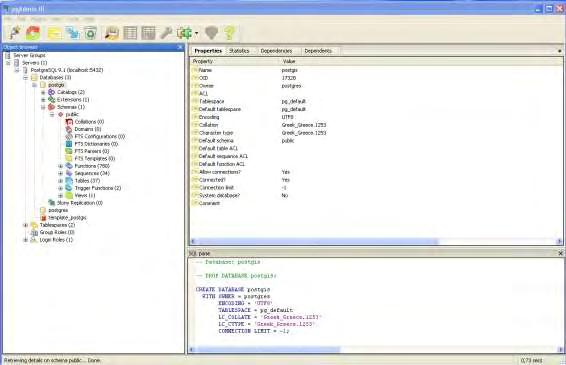Click the Group Roles icon

click(34, 233)
